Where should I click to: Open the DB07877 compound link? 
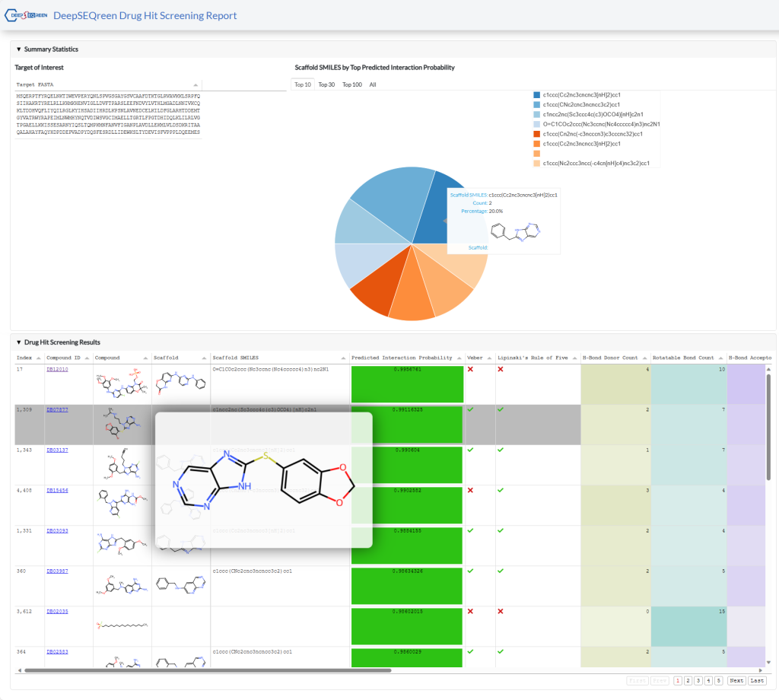coord(58,409)
